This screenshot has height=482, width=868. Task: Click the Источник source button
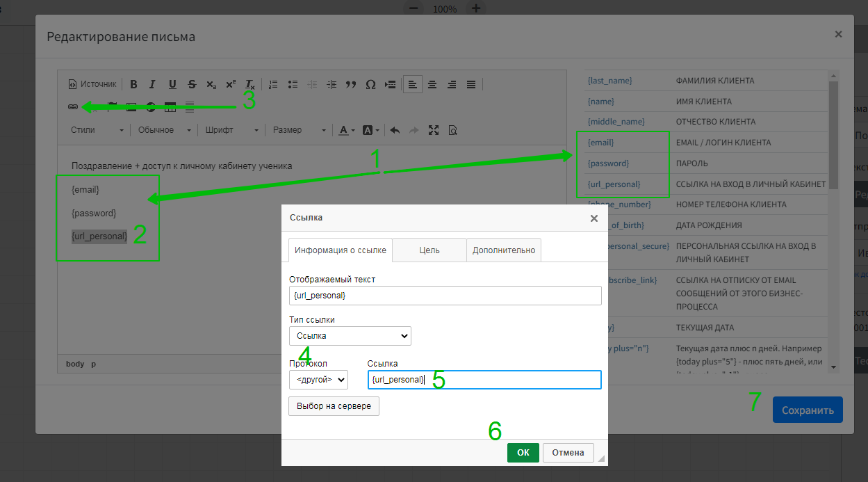pyautogui.click(x=92, y=84)
